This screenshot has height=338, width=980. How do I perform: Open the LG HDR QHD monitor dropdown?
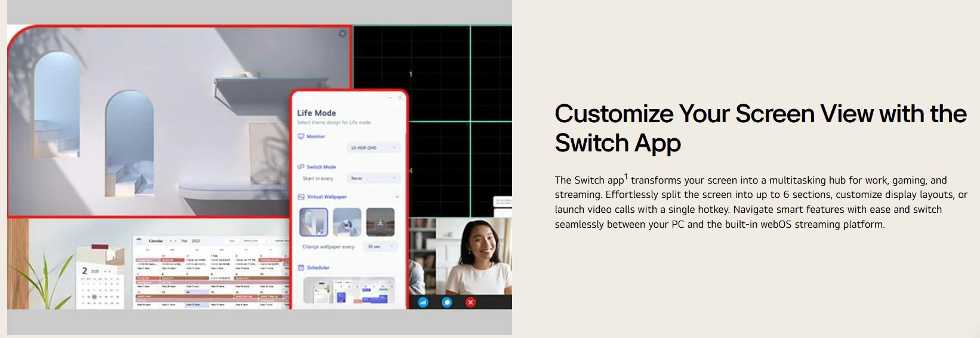click(x=372, y=148)
